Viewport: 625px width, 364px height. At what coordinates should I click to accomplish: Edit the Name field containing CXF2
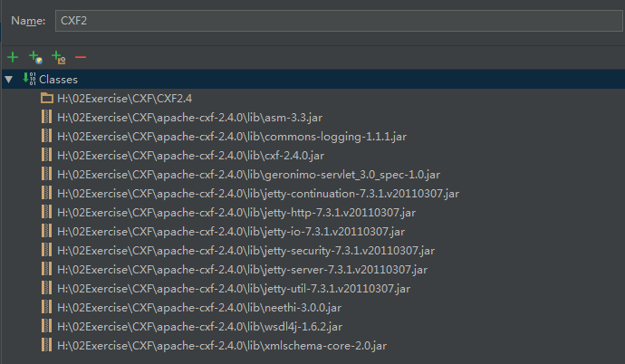pos(339,21)
